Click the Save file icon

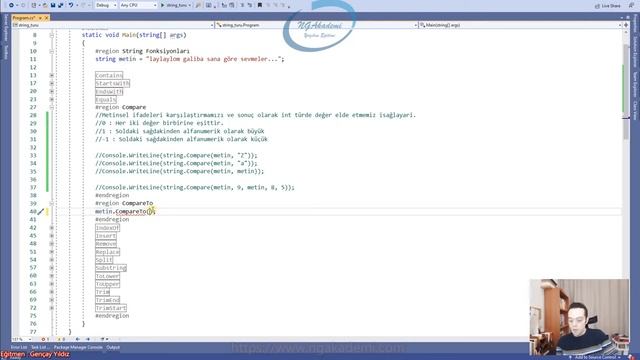(53, 5)
